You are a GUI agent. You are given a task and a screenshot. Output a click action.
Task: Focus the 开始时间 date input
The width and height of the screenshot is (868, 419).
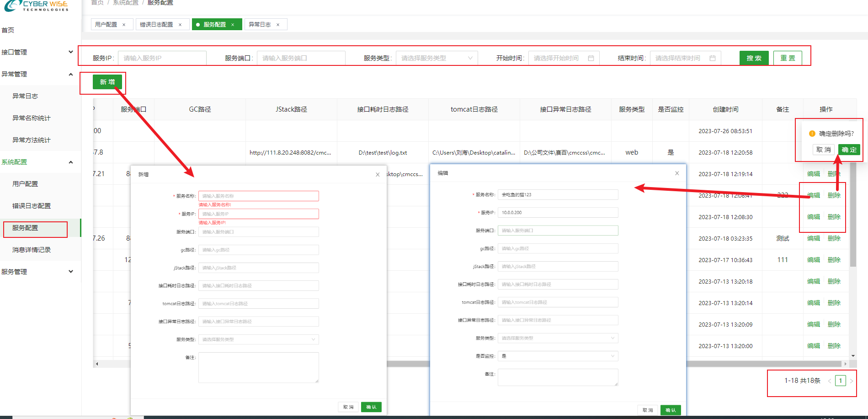point(564,58)
